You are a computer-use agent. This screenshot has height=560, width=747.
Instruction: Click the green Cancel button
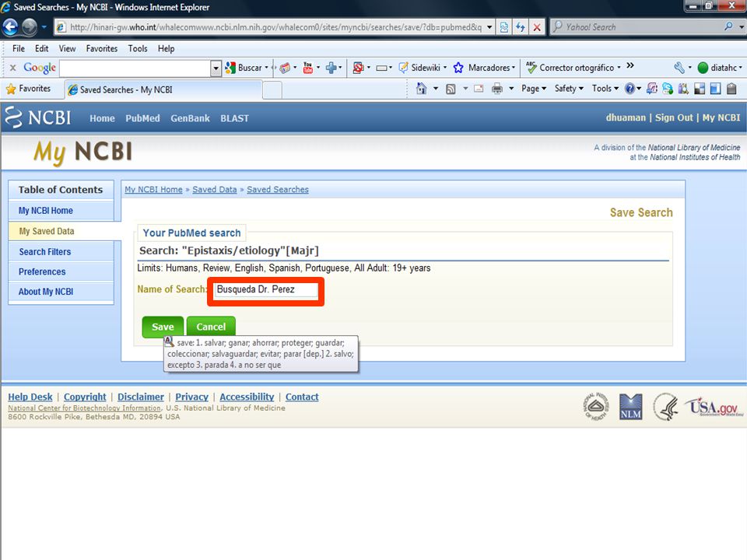211,327
